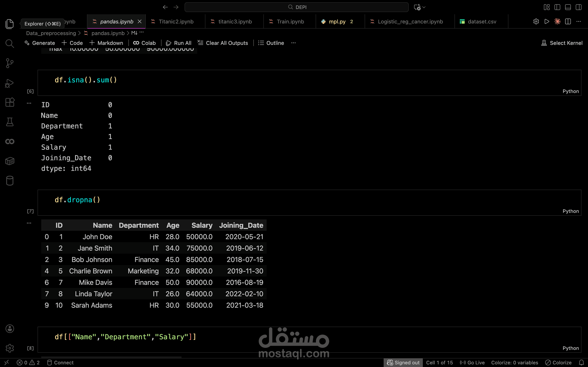Image resolution: width=588 pixels, height=367 pixels.
Task: Toggle the primary side bar layout
Action: [x=557, y=7]
